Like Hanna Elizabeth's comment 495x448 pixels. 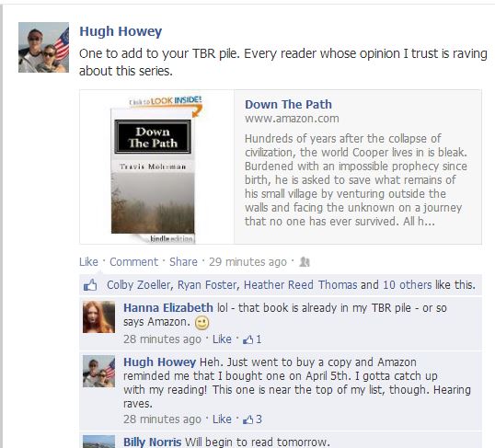222,339
